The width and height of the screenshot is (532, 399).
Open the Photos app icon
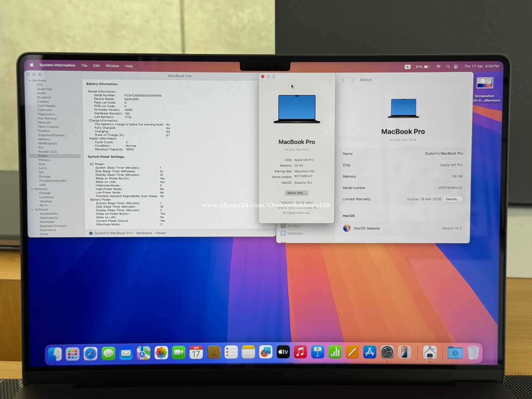click(161, 353)
